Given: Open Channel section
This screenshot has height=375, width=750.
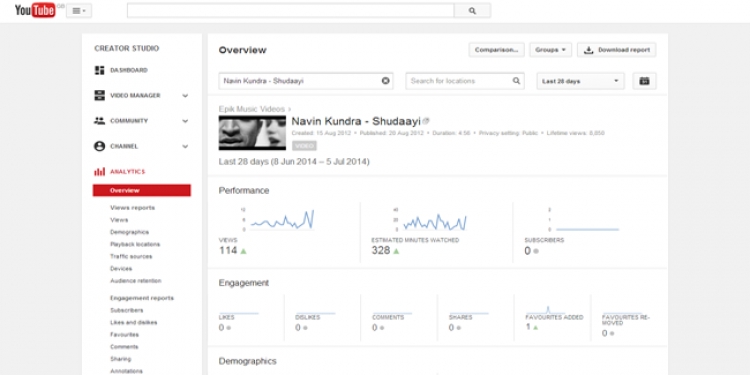Looking at the screenshot, I should pyautogui.click(x=124, y=146).
